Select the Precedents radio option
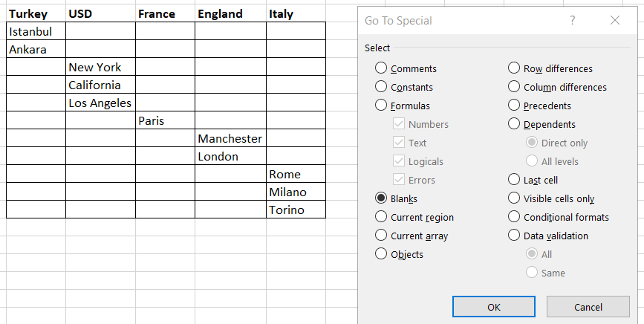This screenshot has height=324, width=644. pyautogui.click(x=514, y=106)
